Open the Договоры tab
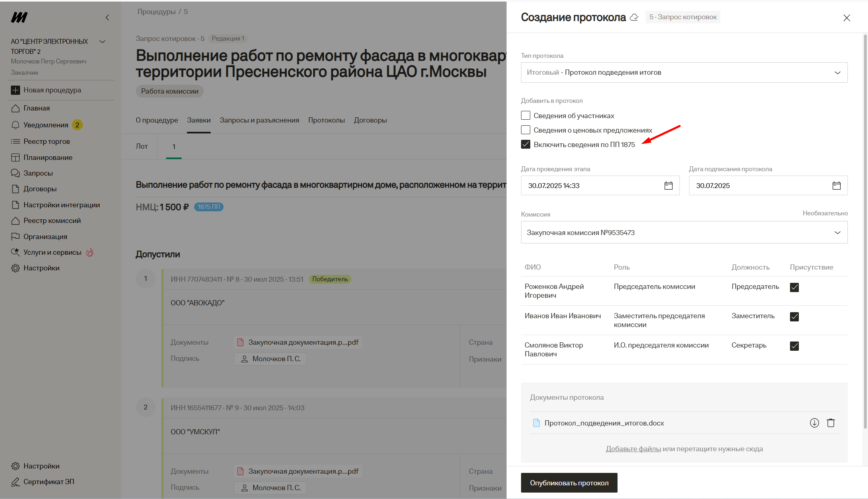 [x=370, y=120]
